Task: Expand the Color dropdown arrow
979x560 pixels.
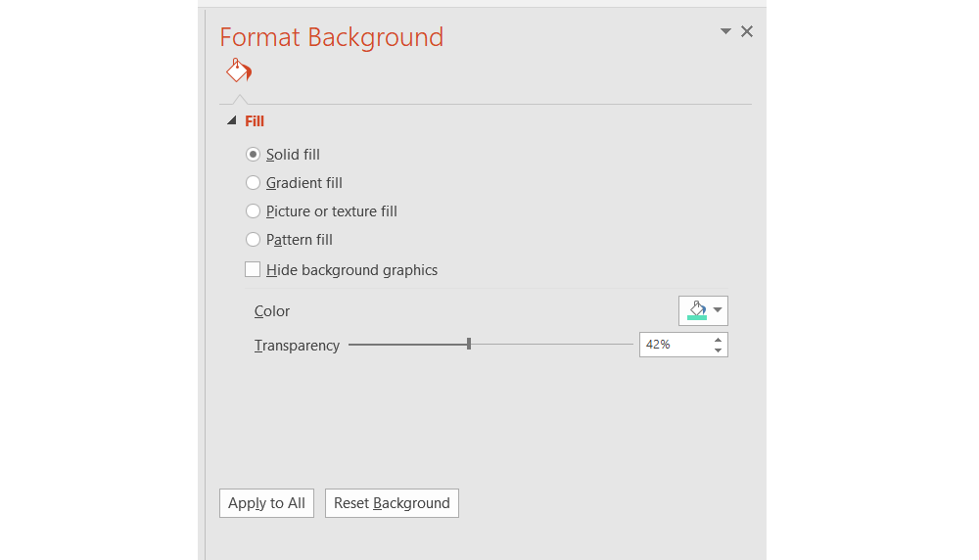Action: click(x=719, y=310)
